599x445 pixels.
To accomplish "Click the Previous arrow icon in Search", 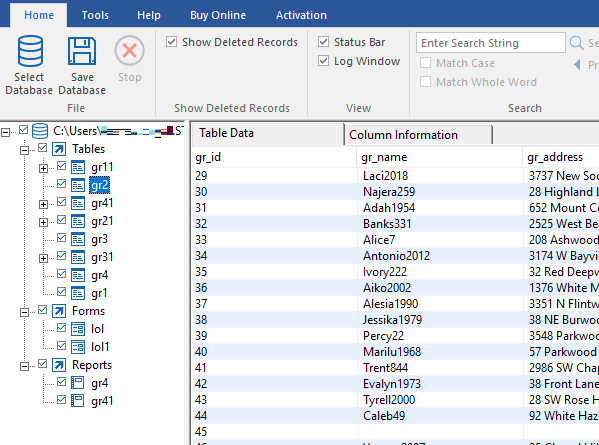I will click(577, 65).
